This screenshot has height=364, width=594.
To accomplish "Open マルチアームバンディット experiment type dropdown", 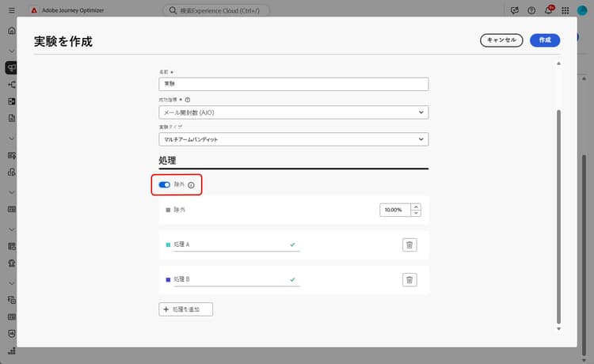I will pos(294,139).
